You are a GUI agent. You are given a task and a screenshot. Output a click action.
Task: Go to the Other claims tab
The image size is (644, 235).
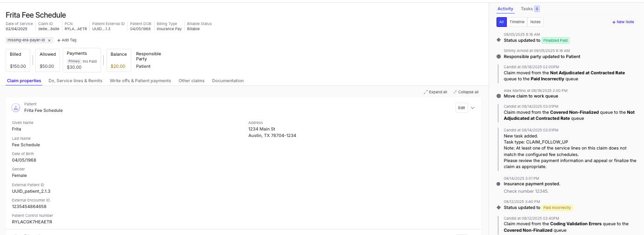(x=191, y=81)
